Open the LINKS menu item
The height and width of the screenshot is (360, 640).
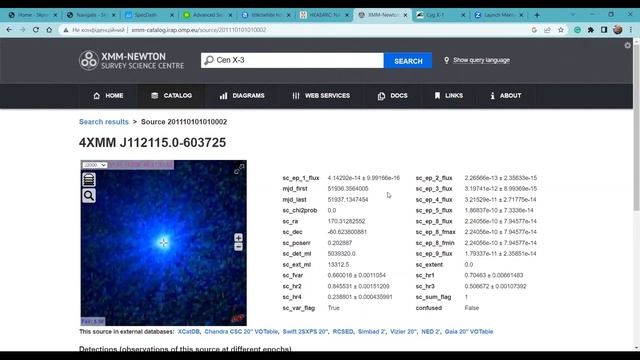tap(449, 96)
